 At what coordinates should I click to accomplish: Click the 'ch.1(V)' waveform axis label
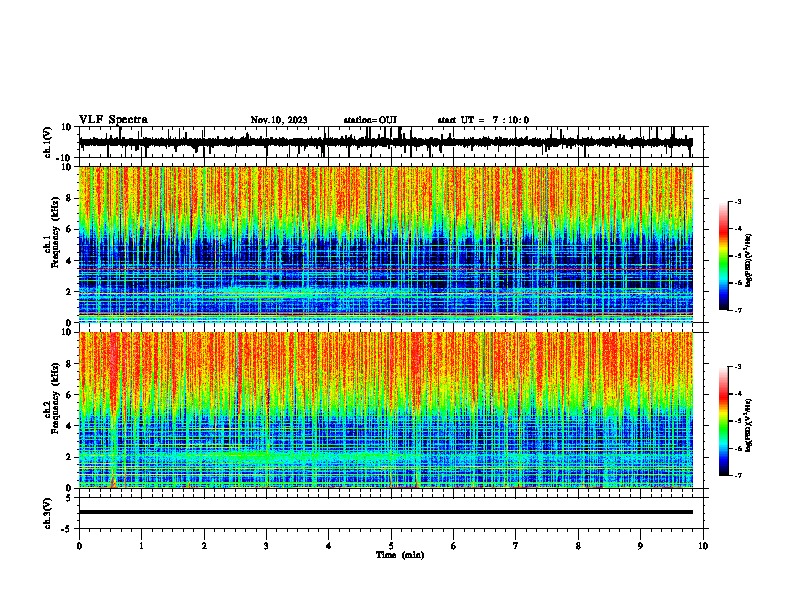point(48,142)
